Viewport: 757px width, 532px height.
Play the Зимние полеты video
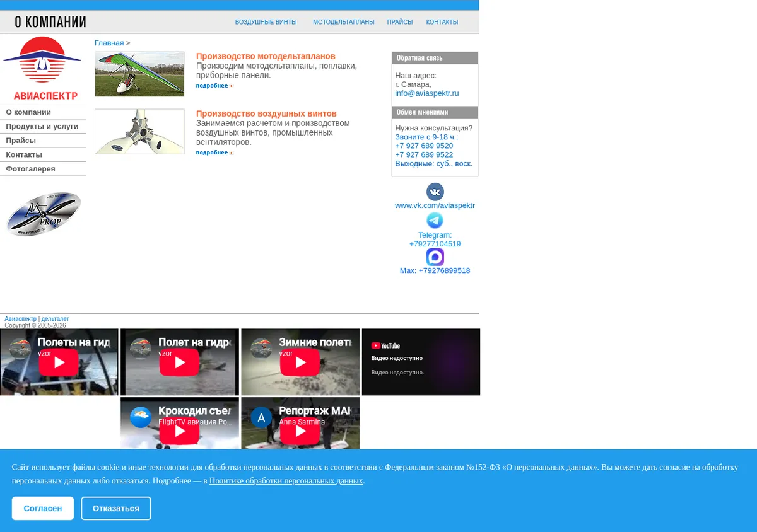(x=300, y=362)
